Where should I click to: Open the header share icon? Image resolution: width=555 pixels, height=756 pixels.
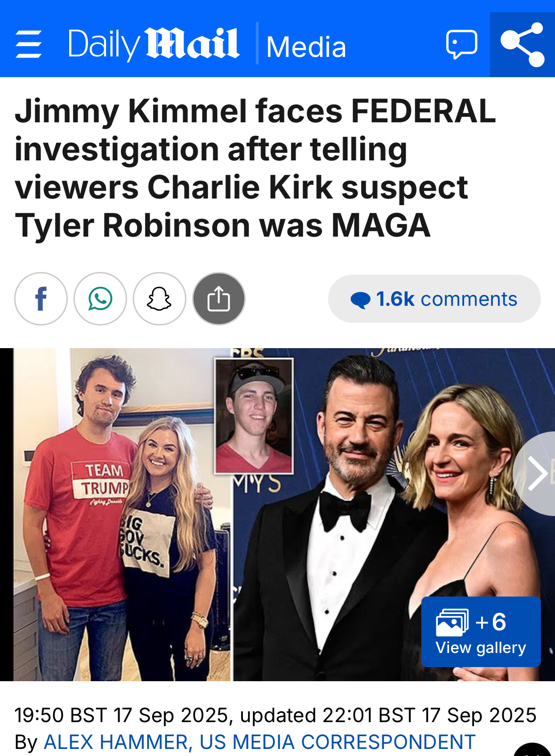pyautogui.click(x=523, y=45)
